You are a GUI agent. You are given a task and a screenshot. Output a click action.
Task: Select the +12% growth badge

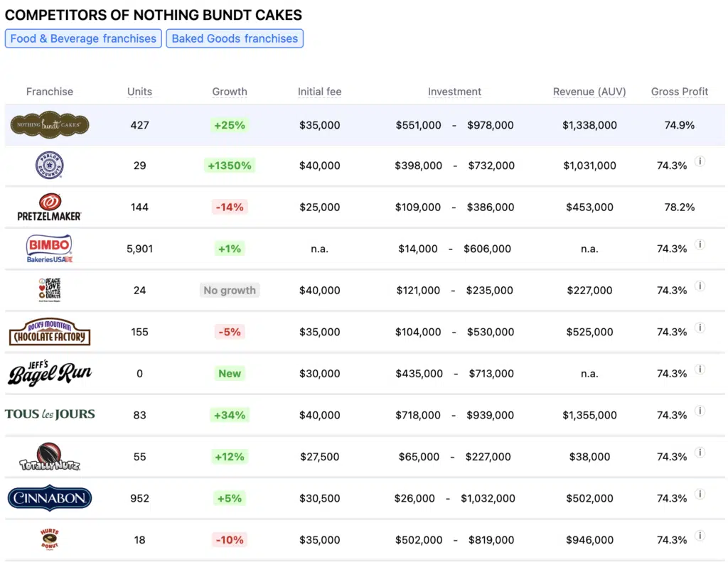(x=230, y=456)
